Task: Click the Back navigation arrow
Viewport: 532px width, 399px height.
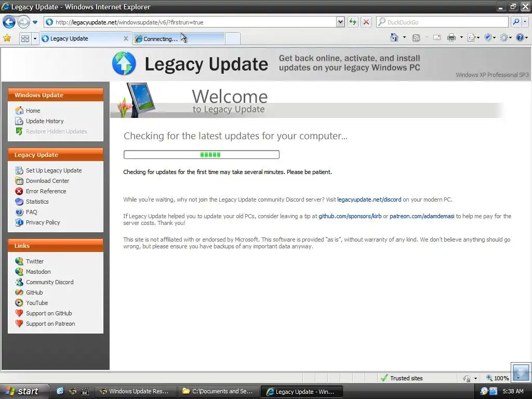Action: [x=9, y=22]
